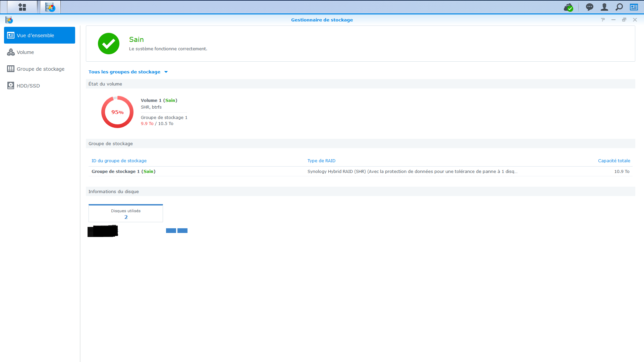Image resolution: width=644 pixels, height=362 pixels.
Task: Click the search magnifier icon
Action: (x=619, y=7)
